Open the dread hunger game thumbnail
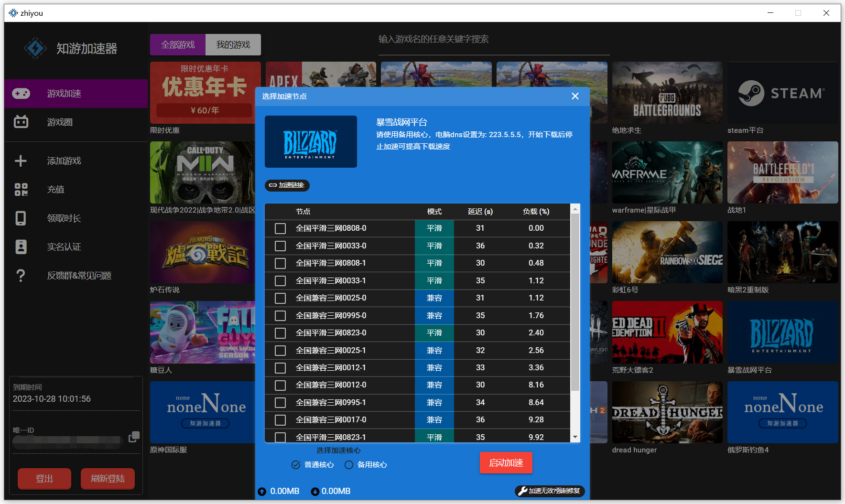 (667, 412)
